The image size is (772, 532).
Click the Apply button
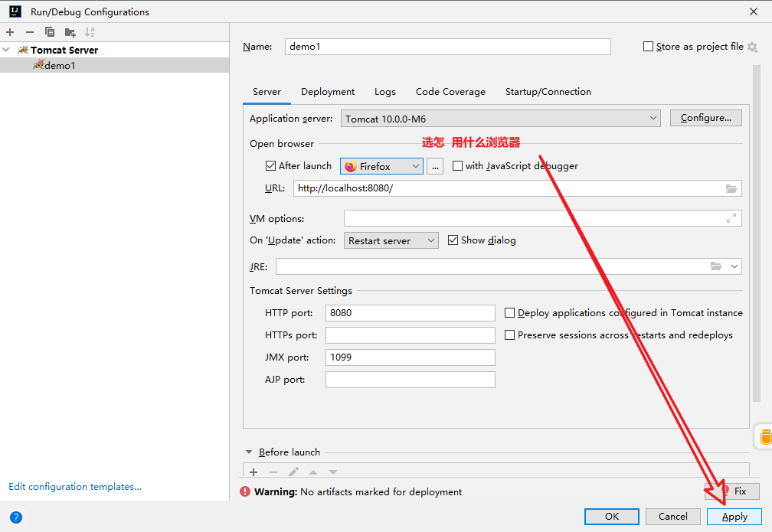(x=734, y=516)
